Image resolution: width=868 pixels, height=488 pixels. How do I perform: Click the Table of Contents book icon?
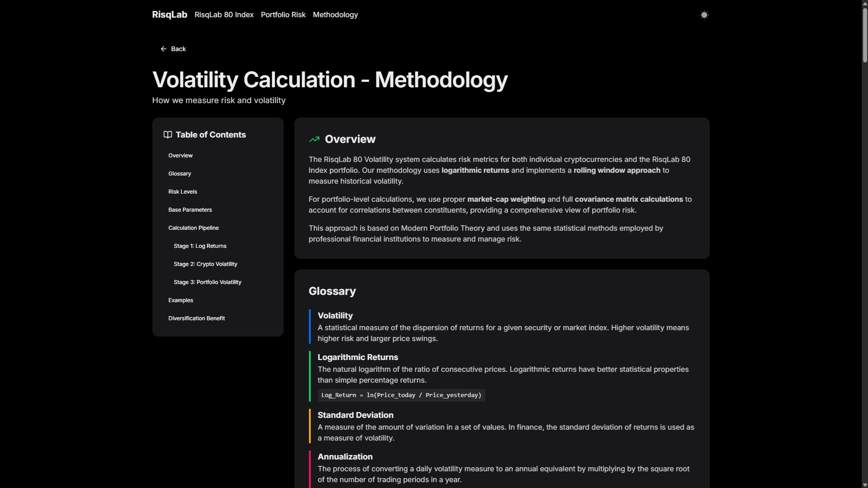point(167,134)
